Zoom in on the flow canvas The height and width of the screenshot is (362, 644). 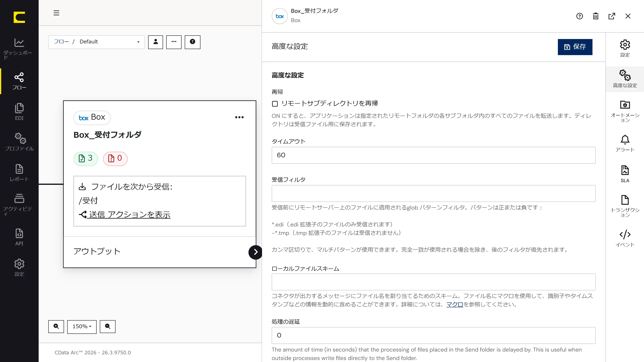56,326
